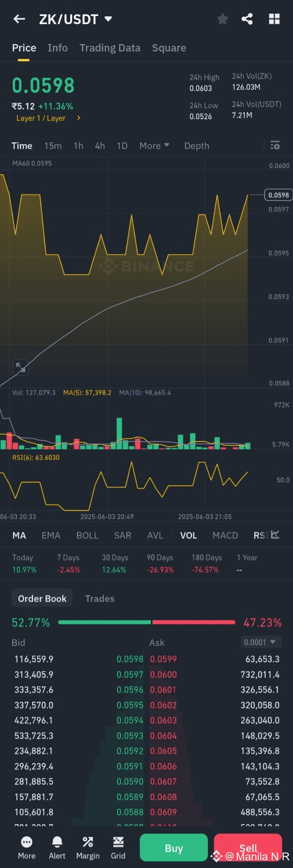The width and height of the screenshot is (293, 868).
Task: Tap the 7 Days -2.45% performance
Action: (68, 563)
